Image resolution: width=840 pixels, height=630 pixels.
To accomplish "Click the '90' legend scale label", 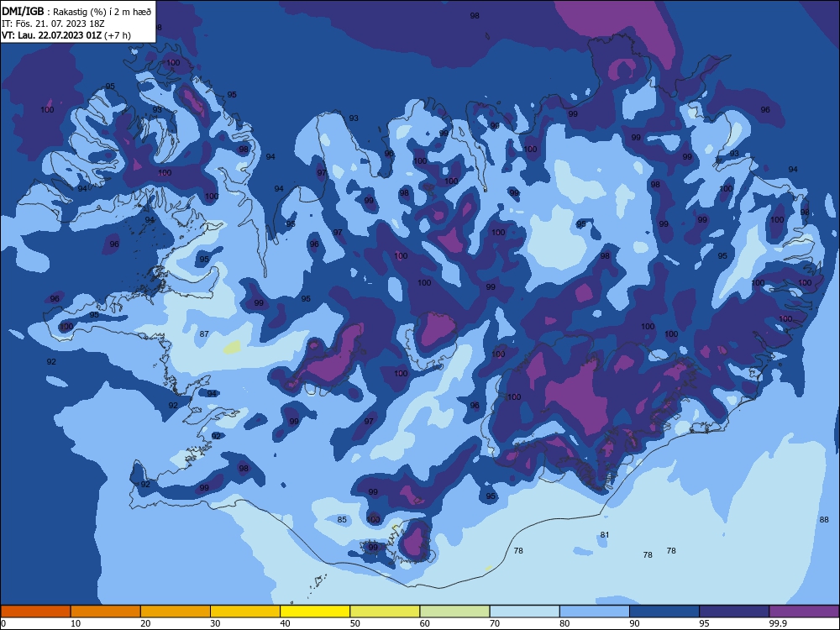I will click(635, 623).
